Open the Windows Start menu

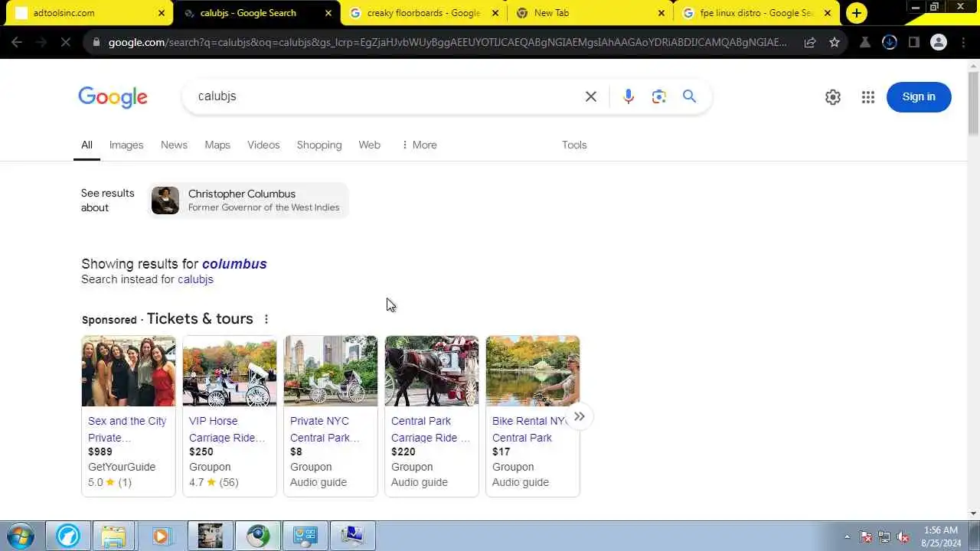[21, 536]
